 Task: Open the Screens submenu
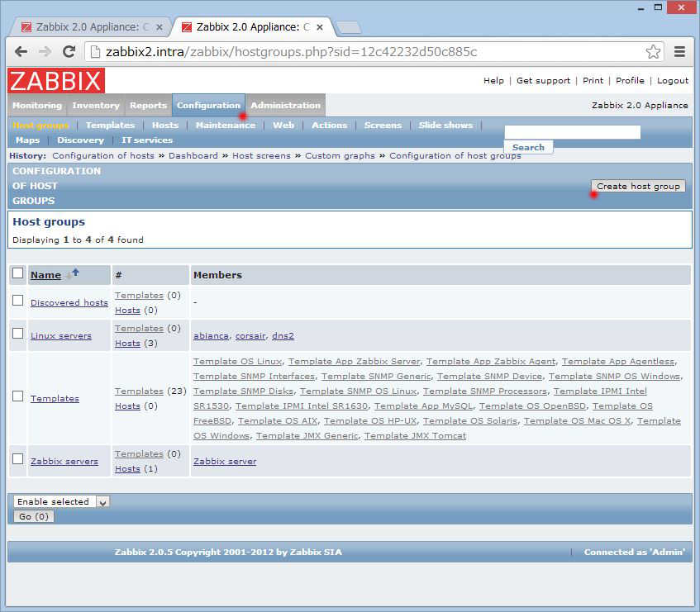[x=383, y=126]
